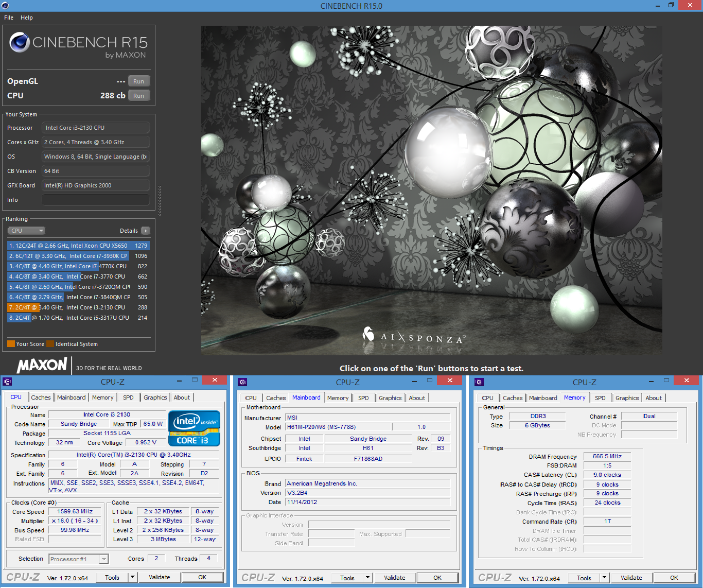
Task: Click Validate in right CPU-Z window
Action: point(631,578)
